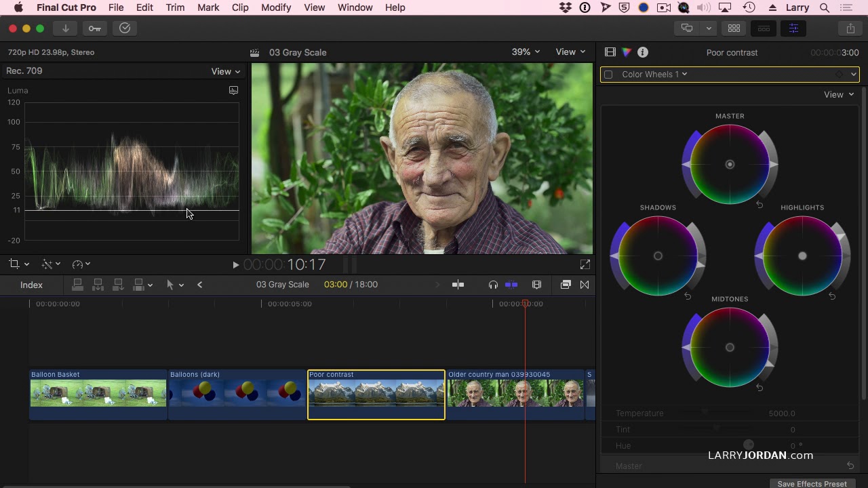Toggle the Browser display icon
The image size is (868, 488).
coord(687,28)
